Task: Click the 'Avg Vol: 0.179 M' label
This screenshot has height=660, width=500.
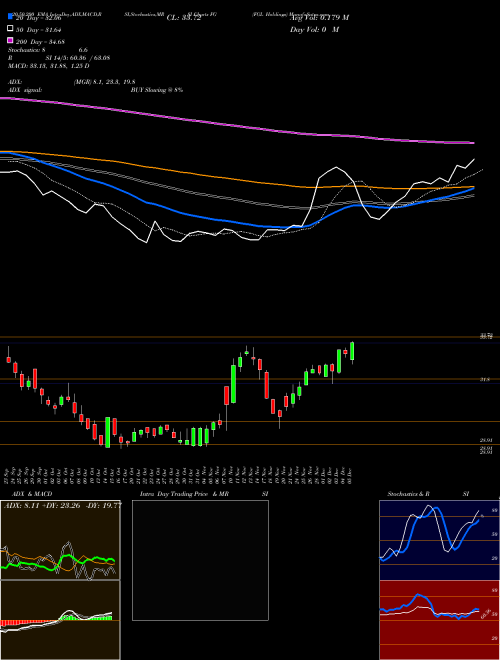Action: coord(320,18)
